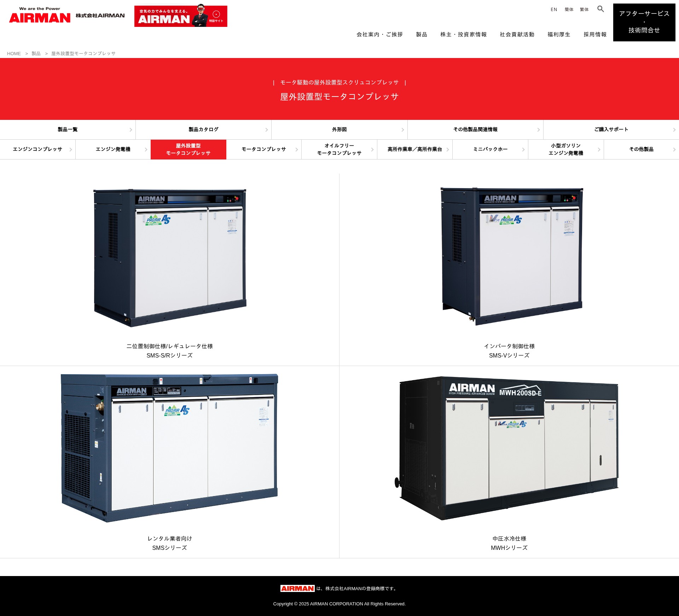
Task: Select 小型ガソリンエンジン発電機 category tab
Action: pyautogui.click(x=566, y=150)
